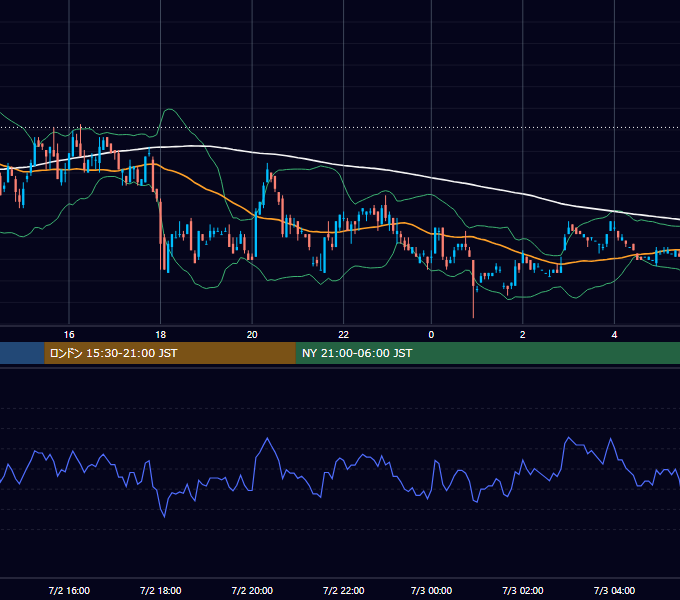Click the 7/2 20:00 date label

coord(252,590)
